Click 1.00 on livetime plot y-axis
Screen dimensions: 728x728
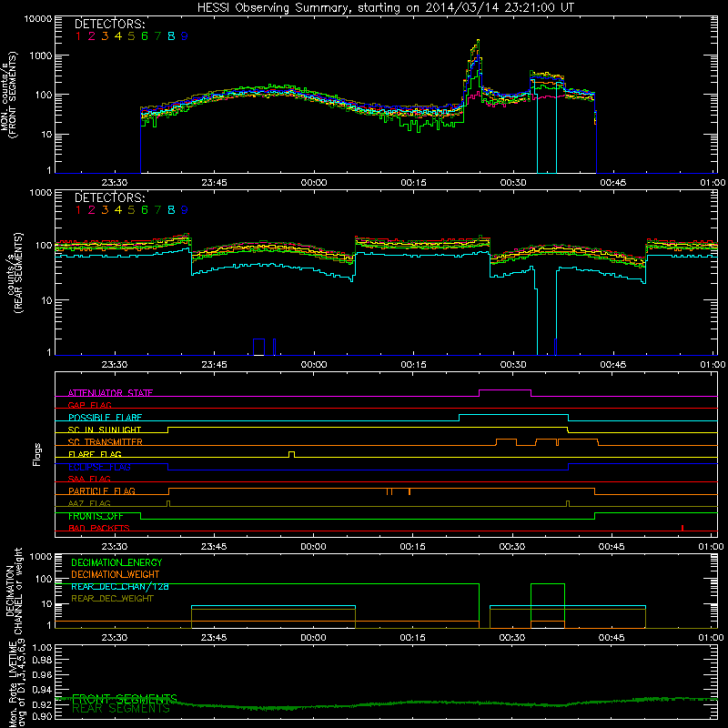click(x=42, y=647)
